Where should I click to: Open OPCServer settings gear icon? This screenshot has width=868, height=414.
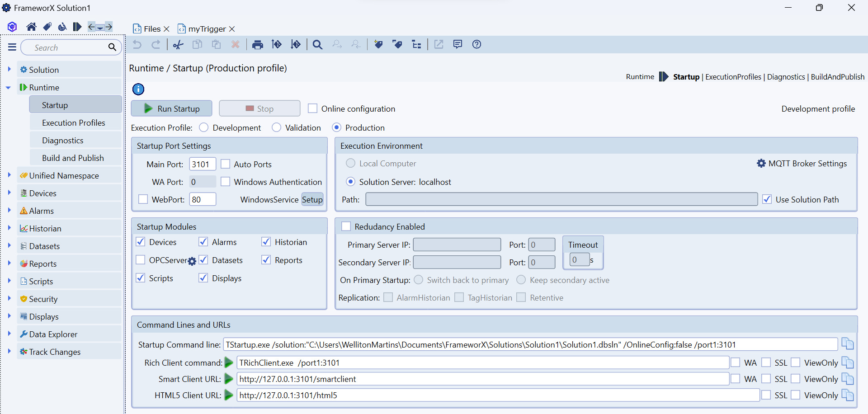192,261
